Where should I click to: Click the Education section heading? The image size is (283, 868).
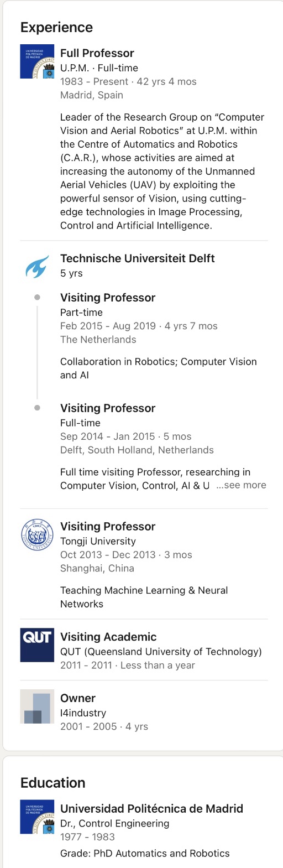tap(53, 783)
